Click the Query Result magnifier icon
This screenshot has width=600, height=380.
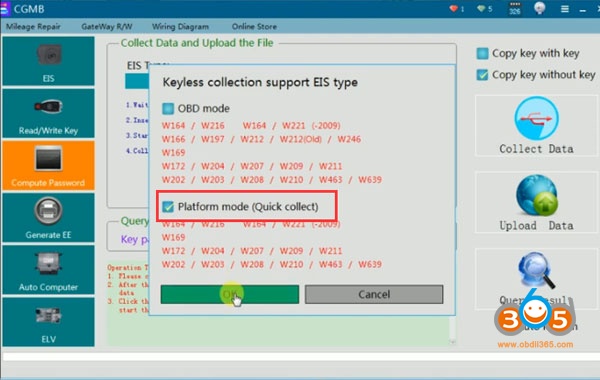[x=536, y=271]
